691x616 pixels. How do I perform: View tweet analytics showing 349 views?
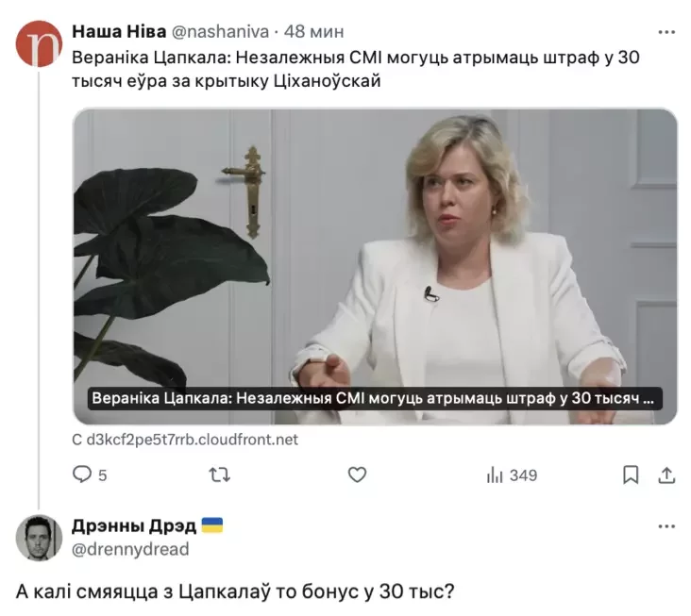[512, 475]
